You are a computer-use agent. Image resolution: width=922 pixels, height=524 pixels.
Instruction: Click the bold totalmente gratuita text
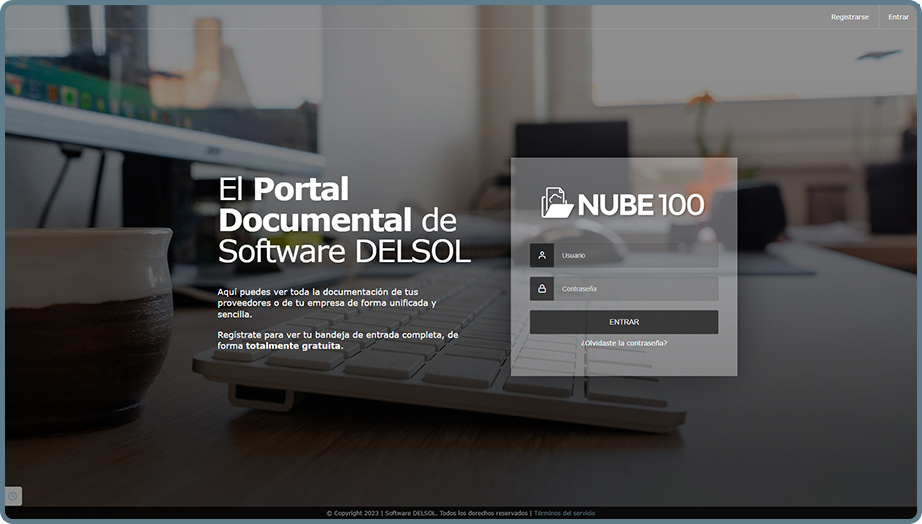[x=293, y=346]
